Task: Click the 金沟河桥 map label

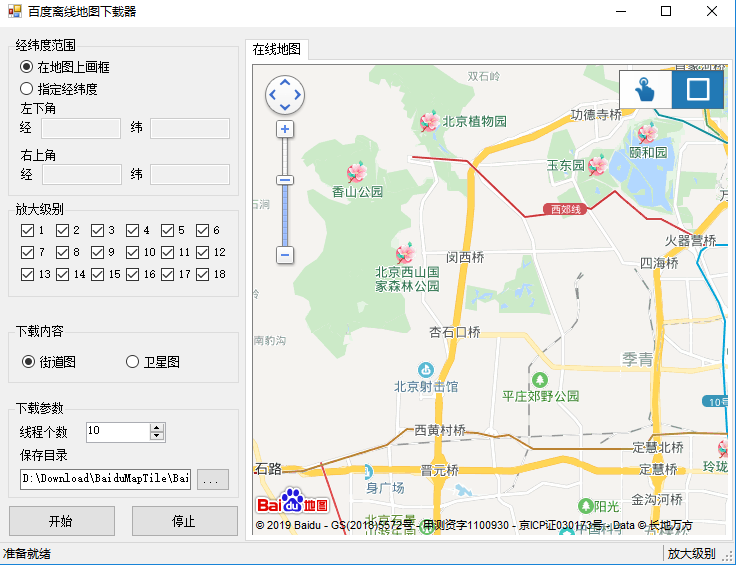Action: pyautogui.click(x=657, y=500)
